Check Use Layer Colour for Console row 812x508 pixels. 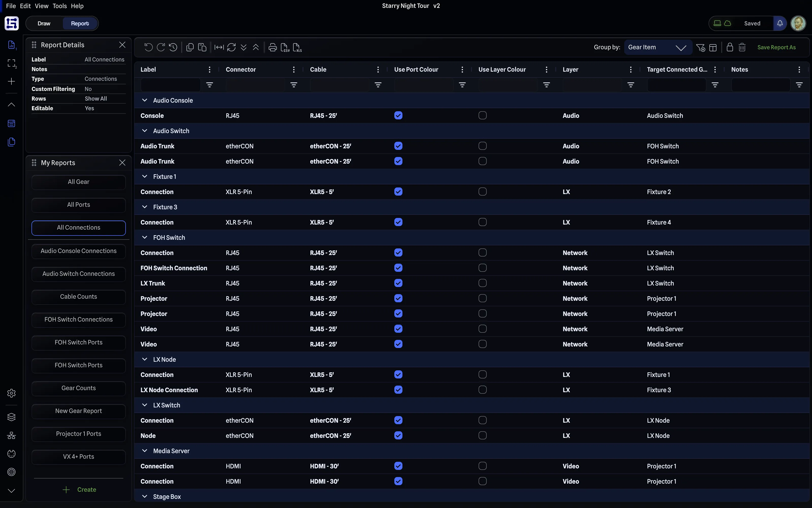coord(482,116)
